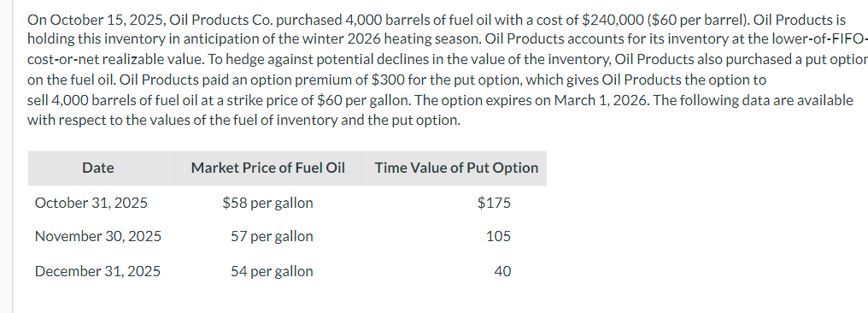Click the $175 time value cell
Image resolution: width=868 pixels, height=313 pixels.
coord(495,203)
